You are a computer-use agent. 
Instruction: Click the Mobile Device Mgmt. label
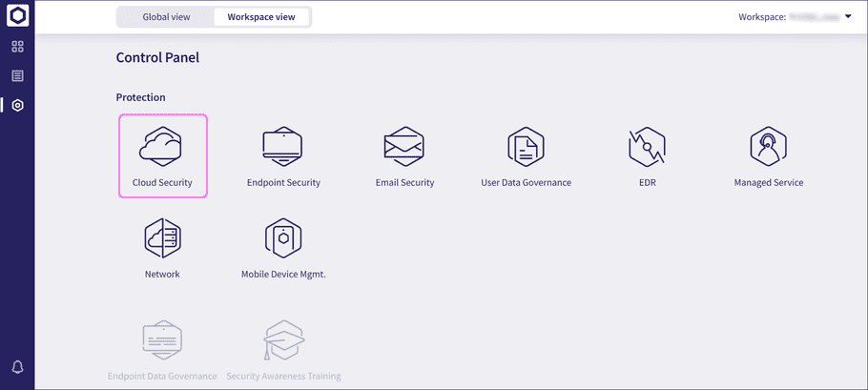[283, 275]
